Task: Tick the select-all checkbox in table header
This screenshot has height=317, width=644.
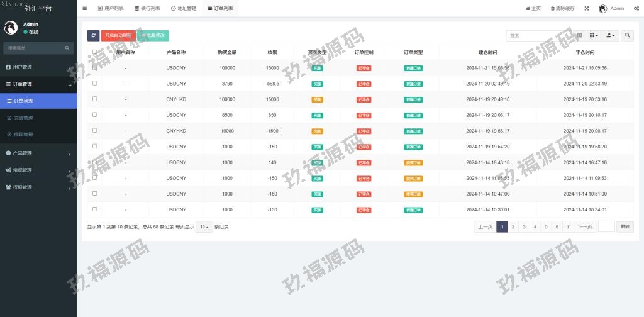Action: tap(95, 52)
